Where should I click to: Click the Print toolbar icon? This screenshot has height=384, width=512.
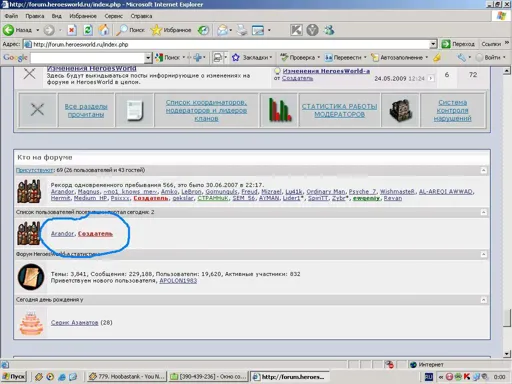point(242,30)
